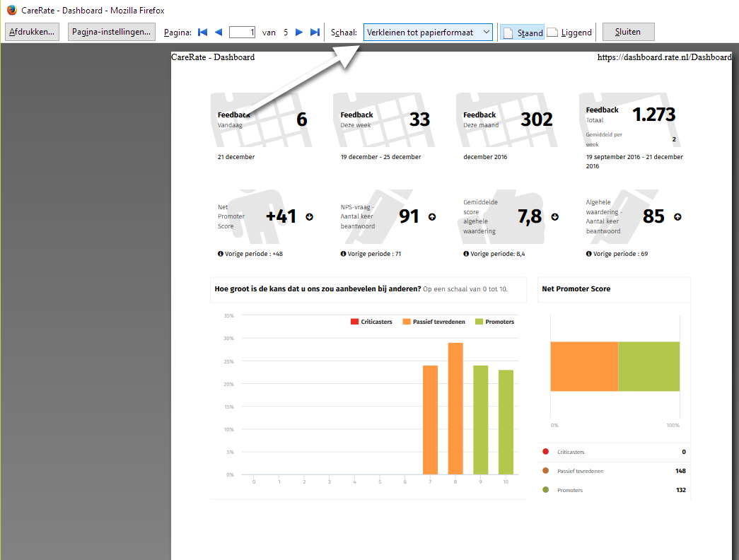The image size is (739, 560).
Task: Click orange Passief tevredenen dot in list
Action: click(x=546, y=470)
